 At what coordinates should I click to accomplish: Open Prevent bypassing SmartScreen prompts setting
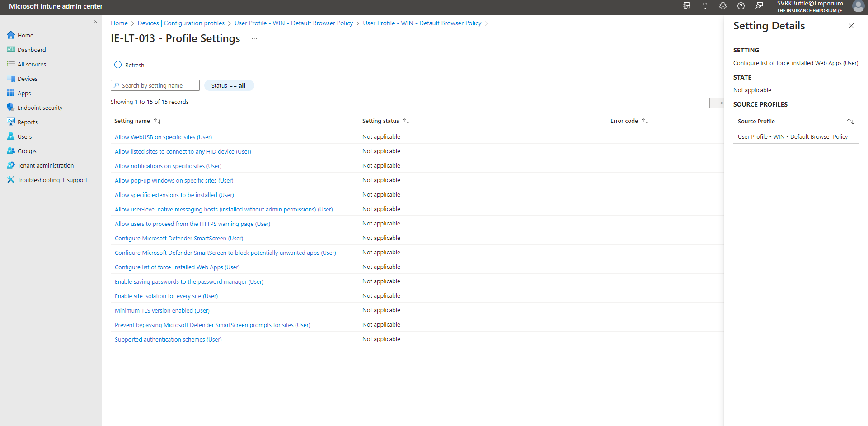(212, 325)
